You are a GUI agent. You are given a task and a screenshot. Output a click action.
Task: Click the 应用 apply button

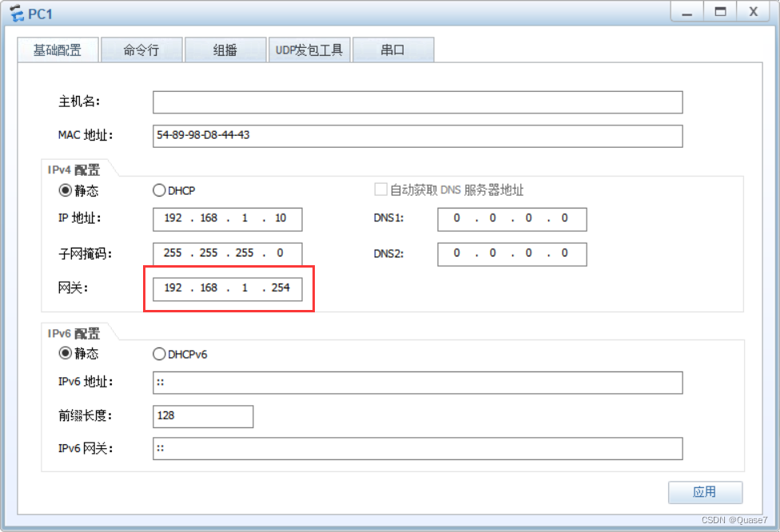[705, 492]
